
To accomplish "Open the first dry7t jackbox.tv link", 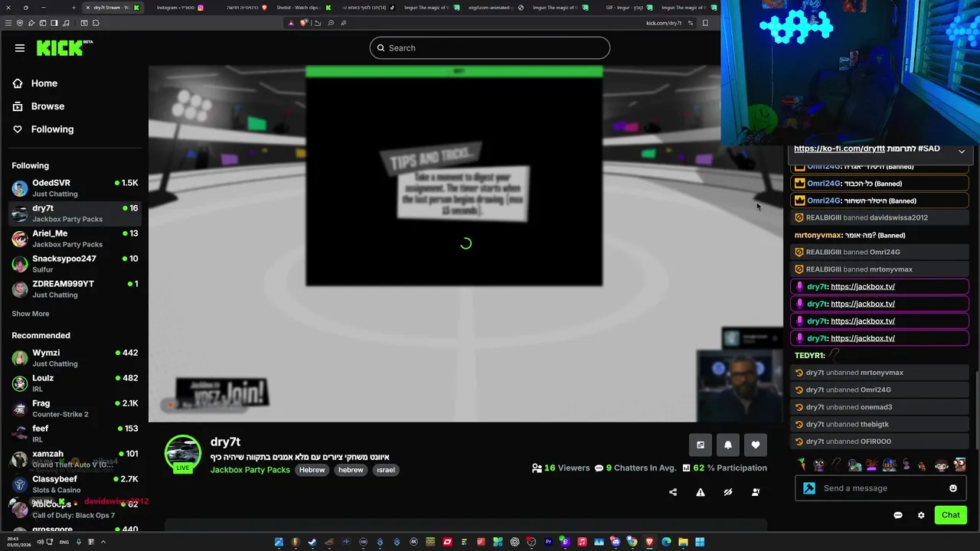I will [863, 287].
